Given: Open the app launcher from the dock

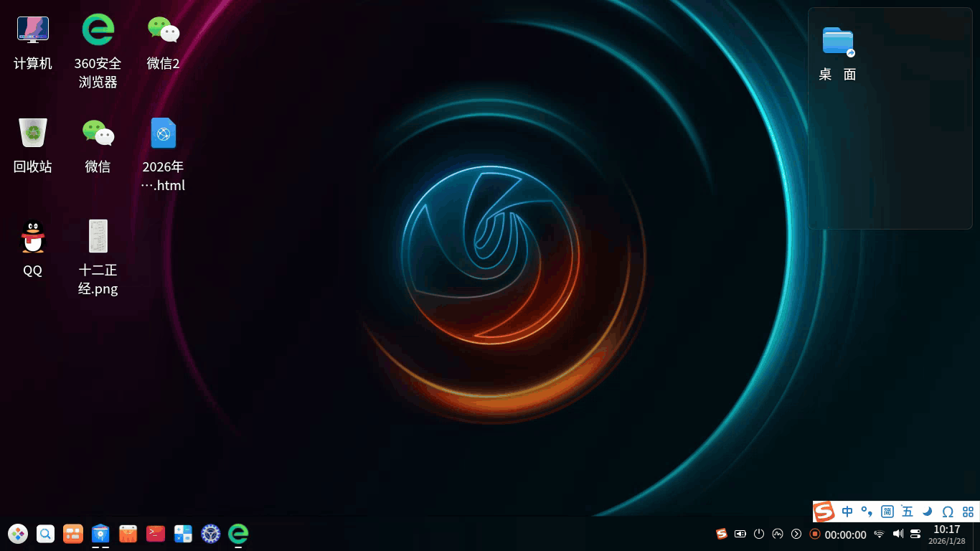Looking at the screenshot, I should click(17, 534).
